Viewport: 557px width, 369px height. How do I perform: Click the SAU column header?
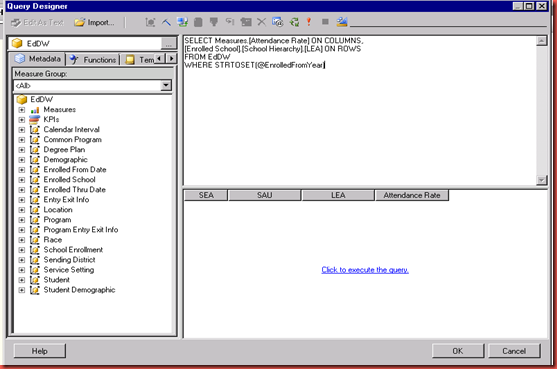(x=265, y=195)
